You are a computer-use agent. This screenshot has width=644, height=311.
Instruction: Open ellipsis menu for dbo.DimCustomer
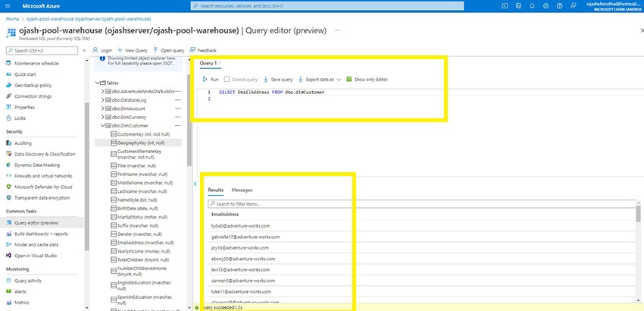point(178,125)
